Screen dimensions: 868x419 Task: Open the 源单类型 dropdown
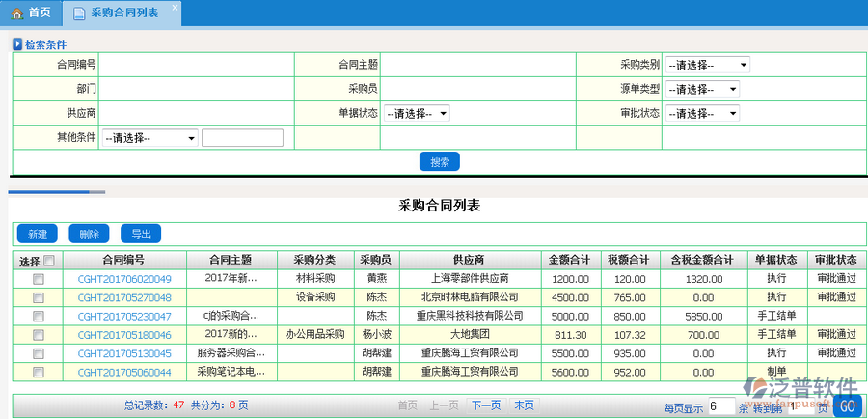coord(702,89)
